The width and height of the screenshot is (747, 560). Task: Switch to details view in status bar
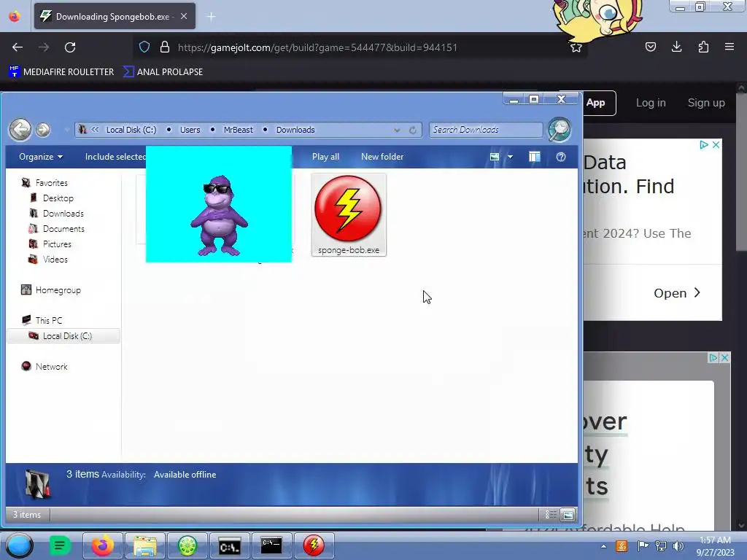(x=551, y=514)
